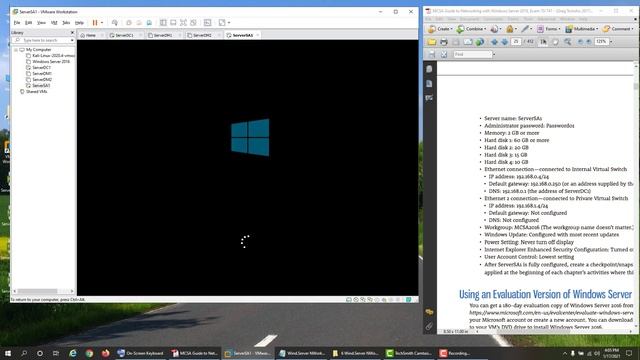Select ServerSA1 in the library tree

(x=38, y=86)
